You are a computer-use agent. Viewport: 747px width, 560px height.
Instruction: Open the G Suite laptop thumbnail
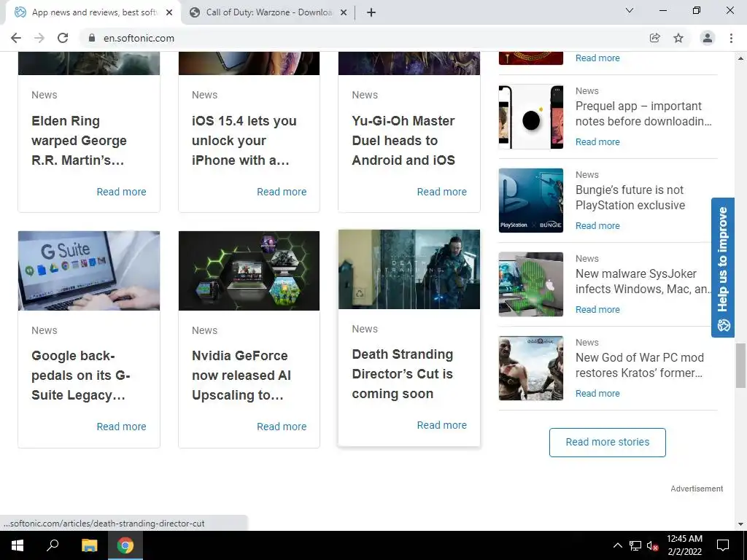tap(89, 271)
